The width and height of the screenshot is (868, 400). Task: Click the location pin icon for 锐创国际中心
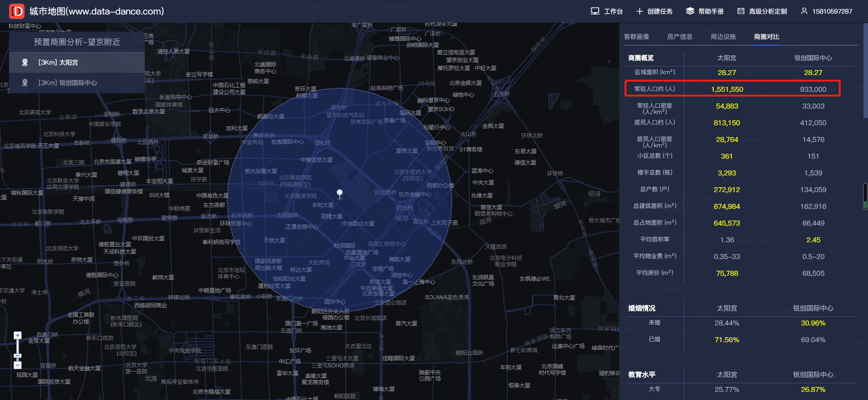coord(25,83)
